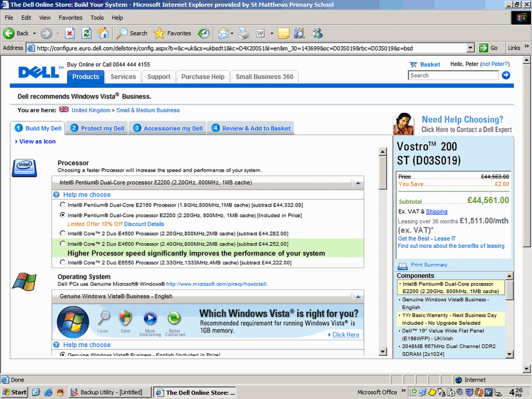Select the Core 2 Duo E6550 processor option
Viewport: 532px width, 399px height.
[x=62, y=262]
